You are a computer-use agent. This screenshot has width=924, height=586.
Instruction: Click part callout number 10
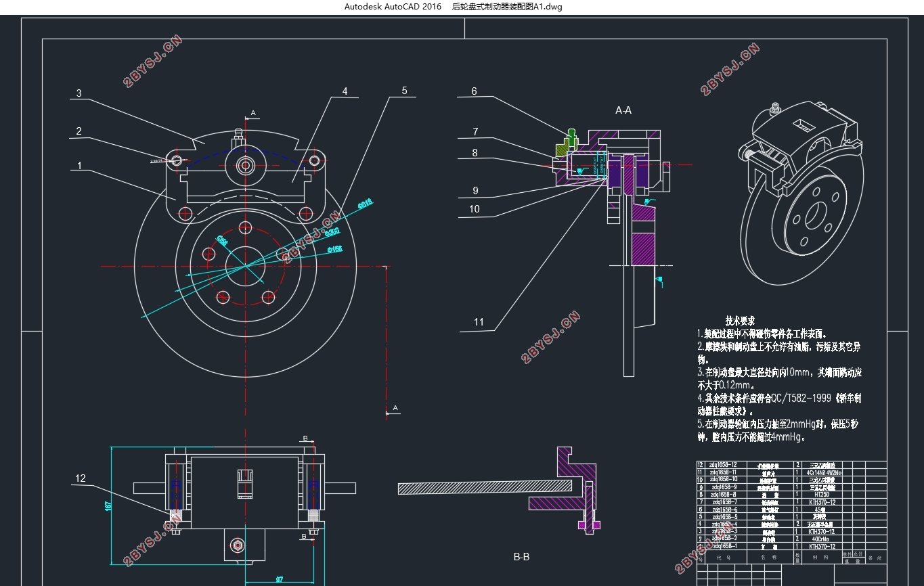pyautogui.click(x=475, y=209)
